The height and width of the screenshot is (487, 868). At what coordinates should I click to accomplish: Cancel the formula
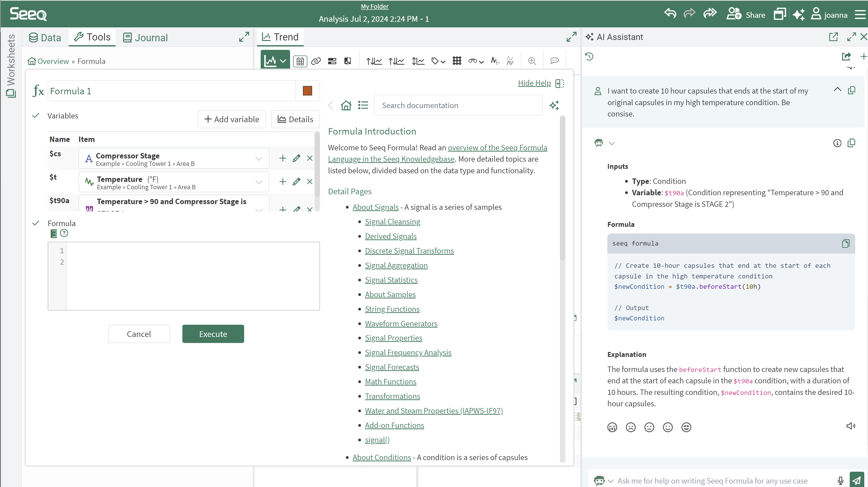coord(139,334)
